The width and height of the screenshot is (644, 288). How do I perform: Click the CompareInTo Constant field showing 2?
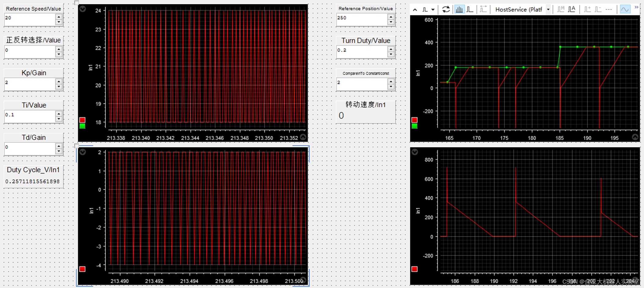(x=362, y=84)
